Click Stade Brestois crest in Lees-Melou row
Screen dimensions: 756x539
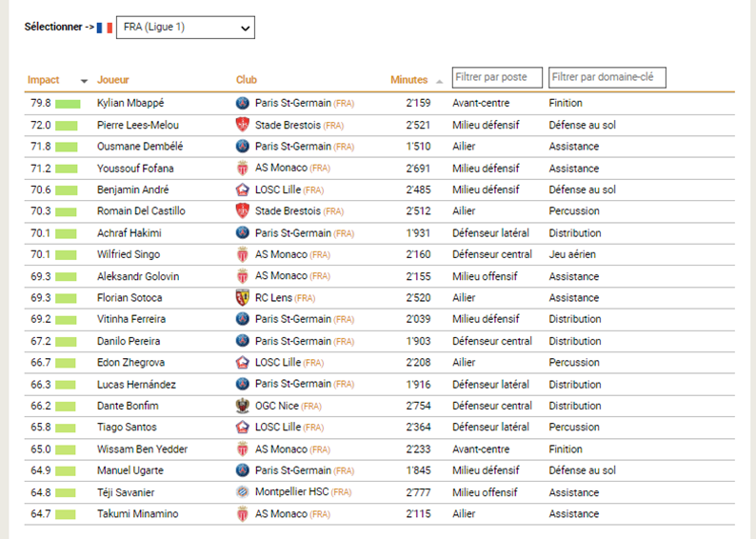tap(242, 125)
